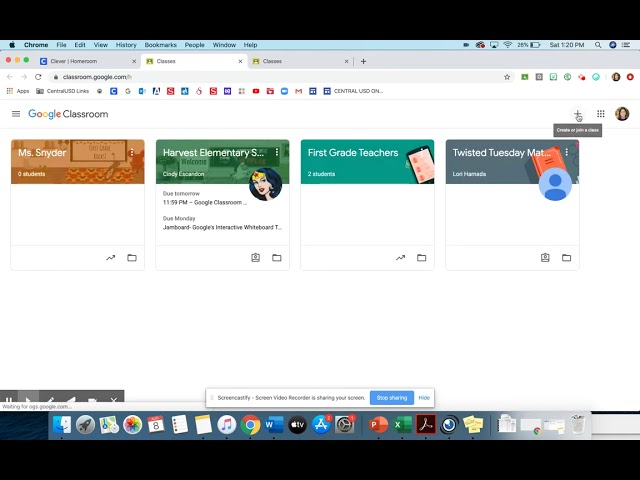Click the Stop sharing button

coord(392,398)
